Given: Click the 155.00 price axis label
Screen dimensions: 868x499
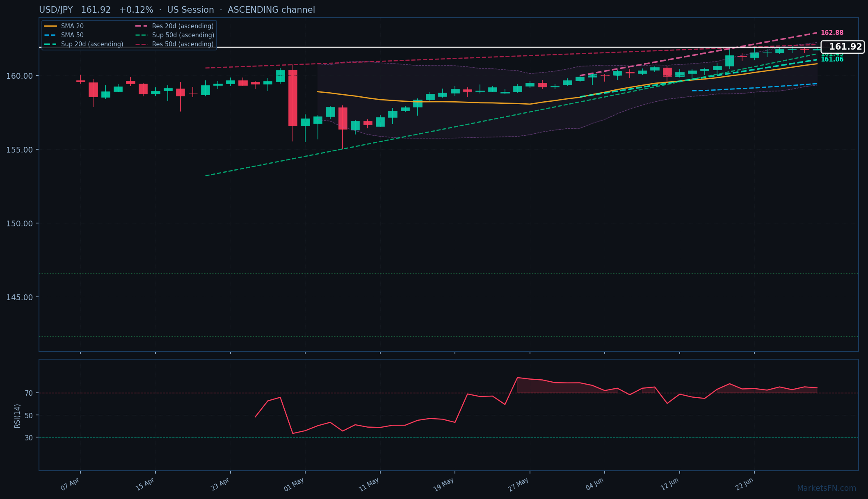Looking at the screenshot, I should pos(19,150).
